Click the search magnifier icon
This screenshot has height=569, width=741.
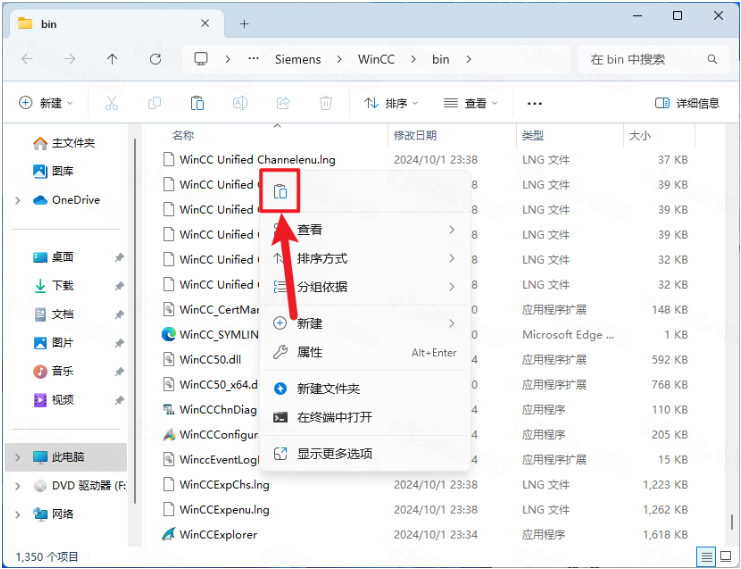(712, 59)
